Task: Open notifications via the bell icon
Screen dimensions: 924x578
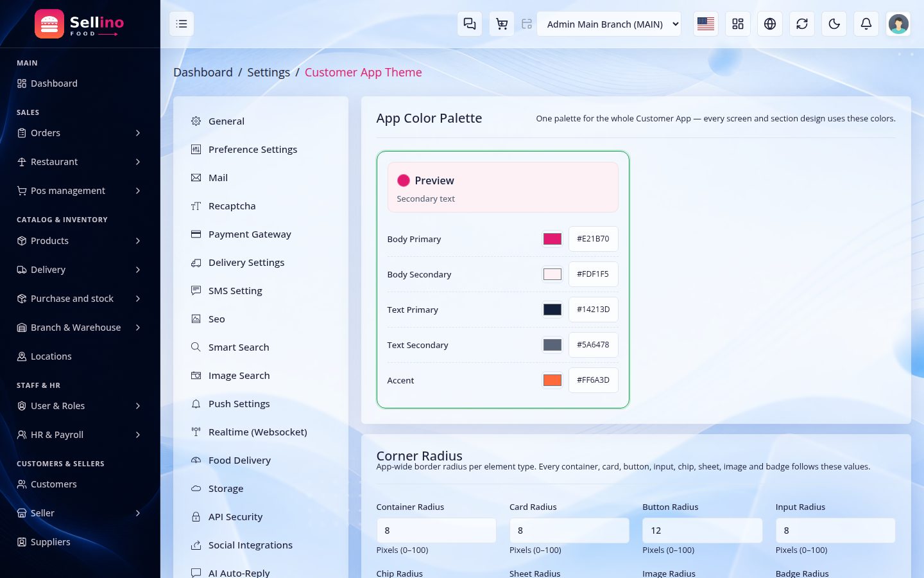Action: click(866, 24)
